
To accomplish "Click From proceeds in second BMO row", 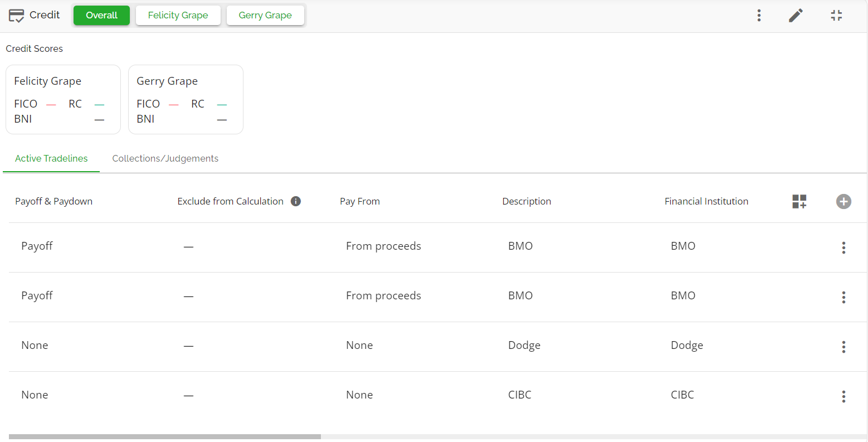I will [x=383, y=296].
